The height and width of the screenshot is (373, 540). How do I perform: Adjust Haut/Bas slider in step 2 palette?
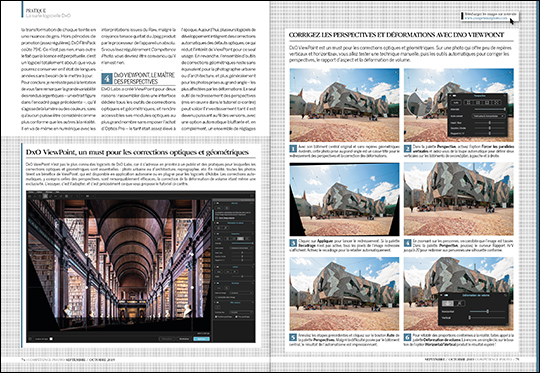[489, 123]
